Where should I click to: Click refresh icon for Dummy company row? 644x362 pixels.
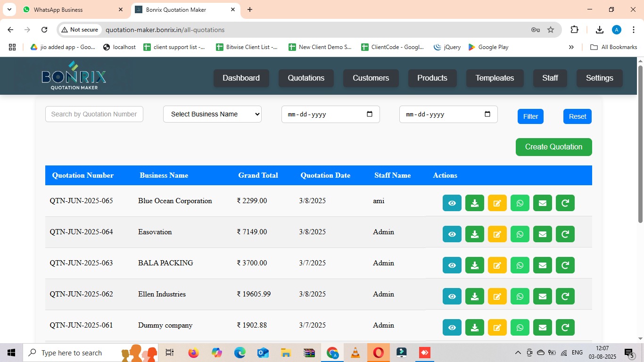(x=565, y=328)
